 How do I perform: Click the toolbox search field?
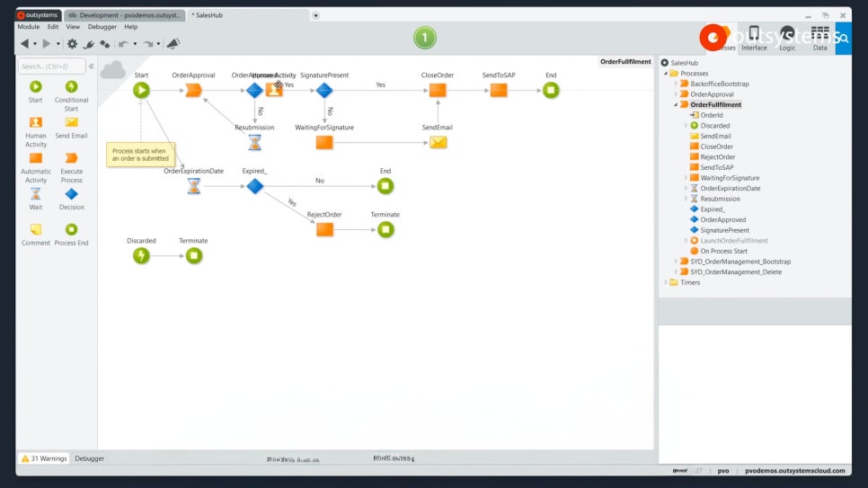[52, 67]
